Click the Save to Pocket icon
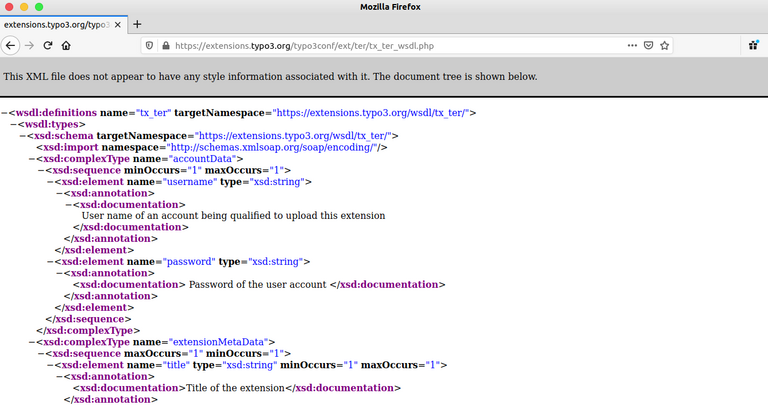 (649, 45)
